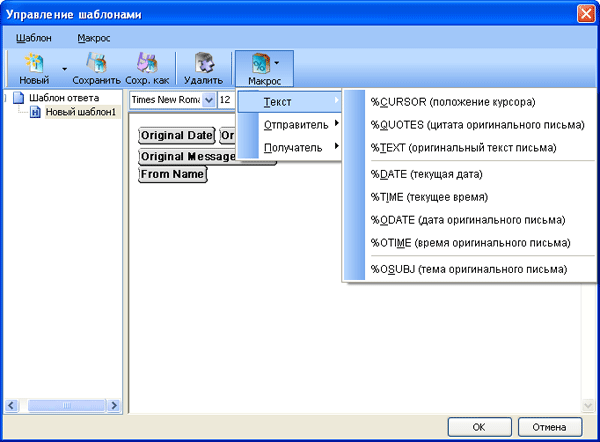
Task: Select the Шаблон ответа tree node
Action: [x=64, y=98]
